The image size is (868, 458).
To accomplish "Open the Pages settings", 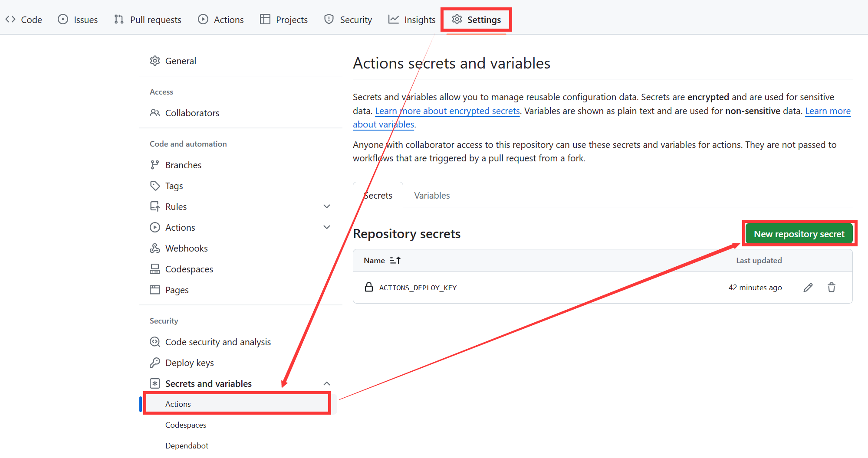I will pos(177,290).
